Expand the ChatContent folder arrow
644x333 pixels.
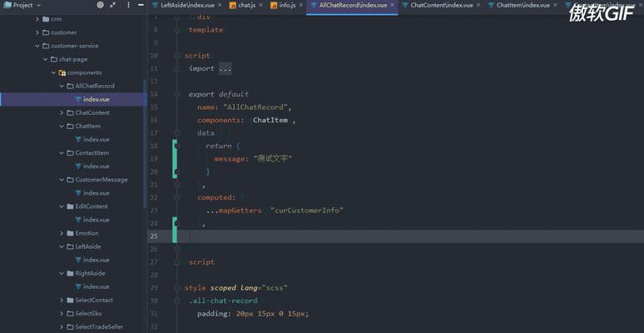click(x=62, y=112)
